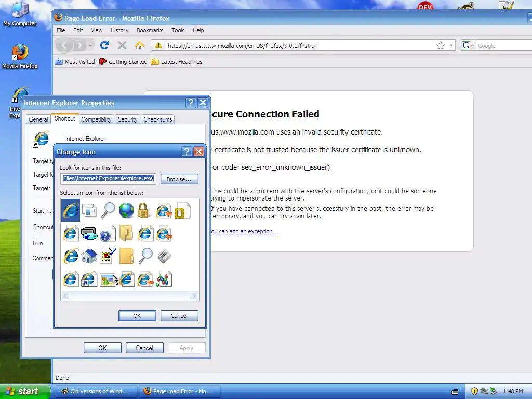Click Cancel in Internet Explorer Properties
532x399 pixels.
point(144,348)
